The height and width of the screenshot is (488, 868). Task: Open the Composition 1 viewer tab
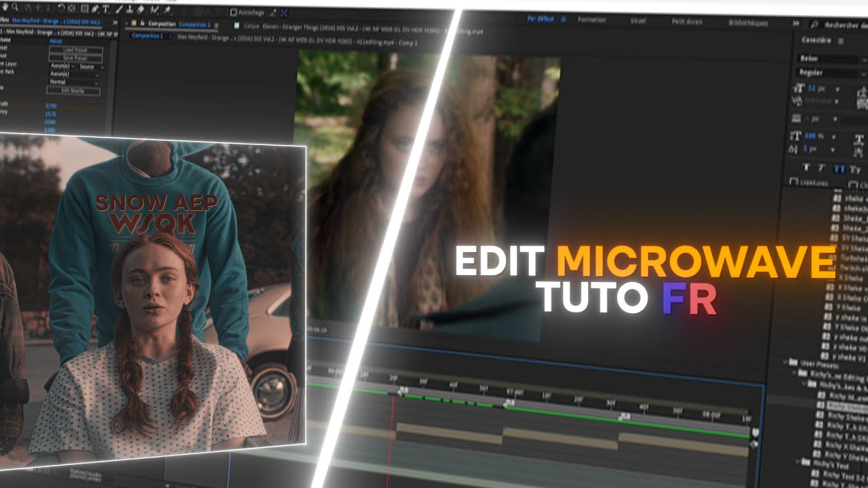tap(195, 24)
